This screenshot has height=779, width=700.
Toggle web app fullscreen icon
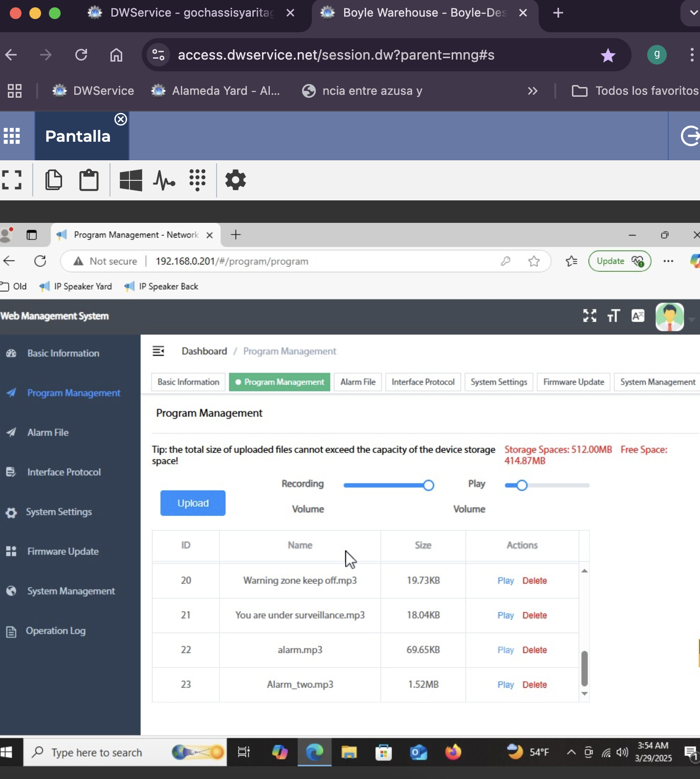(x=590, y=316)
